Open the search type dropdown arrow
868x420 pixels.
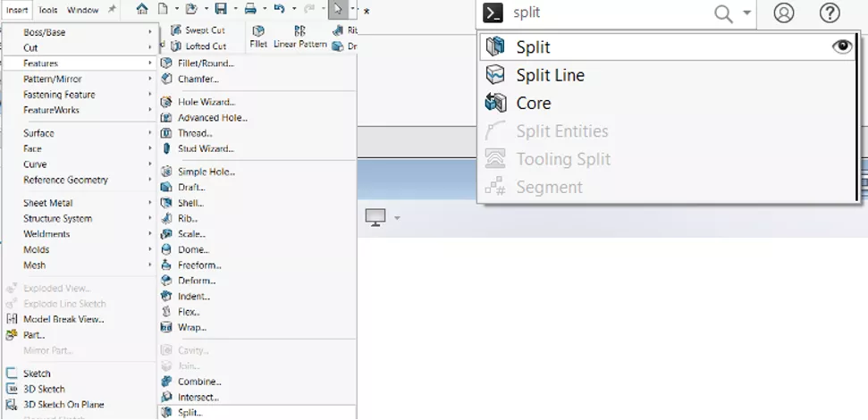point(746,13)
